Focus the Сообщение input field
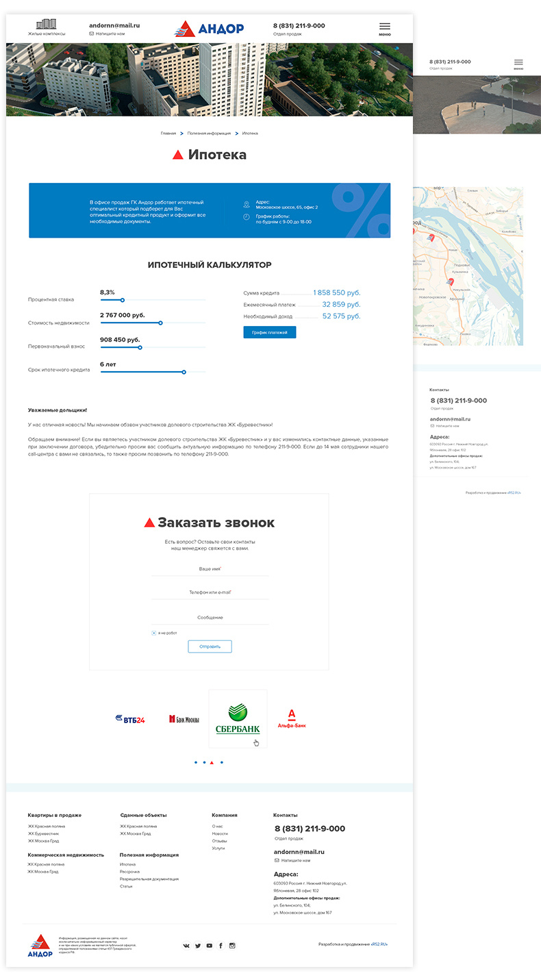The image size is (541, 980). [210, 618]
